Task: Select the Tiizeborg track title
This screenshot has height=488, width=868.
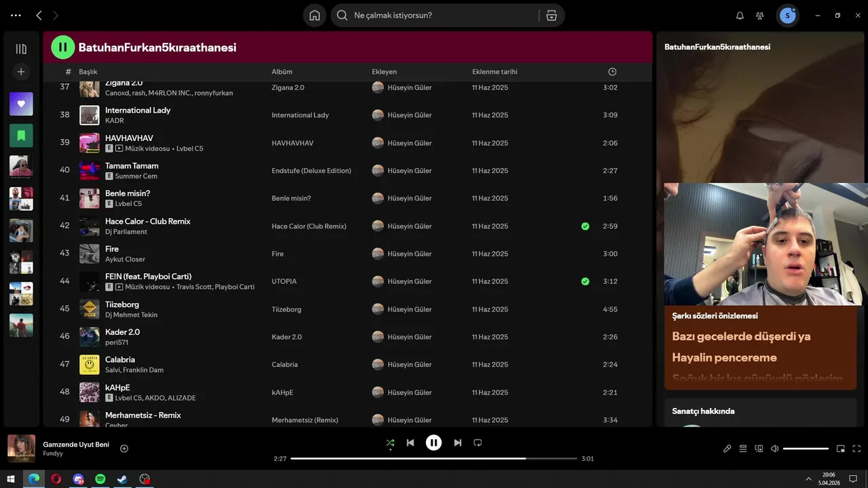Action: point(122,304)
